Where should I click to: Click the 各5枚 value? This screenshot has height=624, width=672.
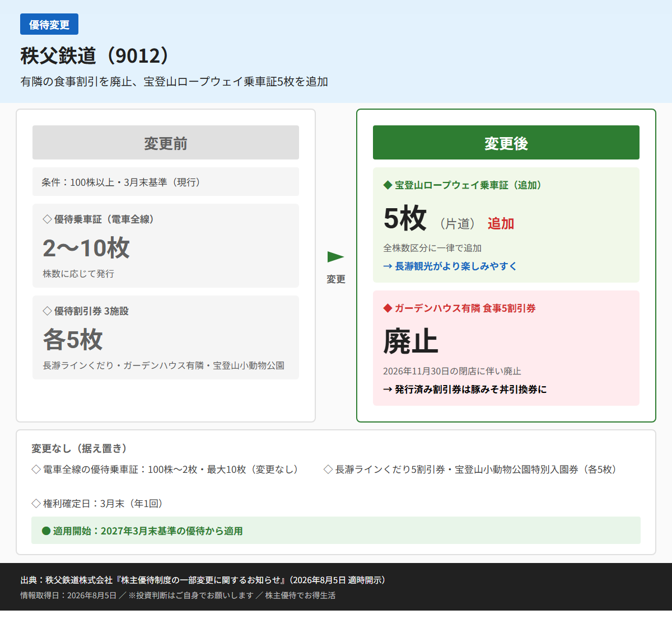point(73,339)
